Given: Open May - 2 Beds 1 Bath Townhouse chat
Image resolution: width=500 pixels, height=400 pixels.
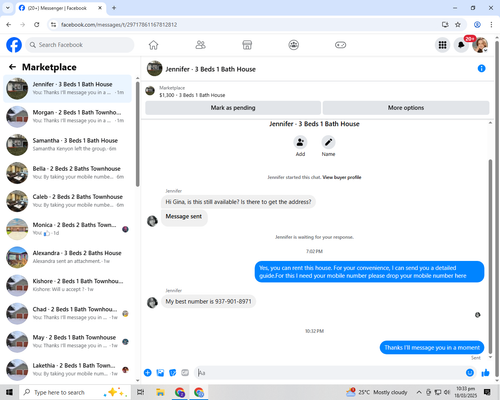Looking at the screenshot, I should pyautogui.click(x=68, y=342).
